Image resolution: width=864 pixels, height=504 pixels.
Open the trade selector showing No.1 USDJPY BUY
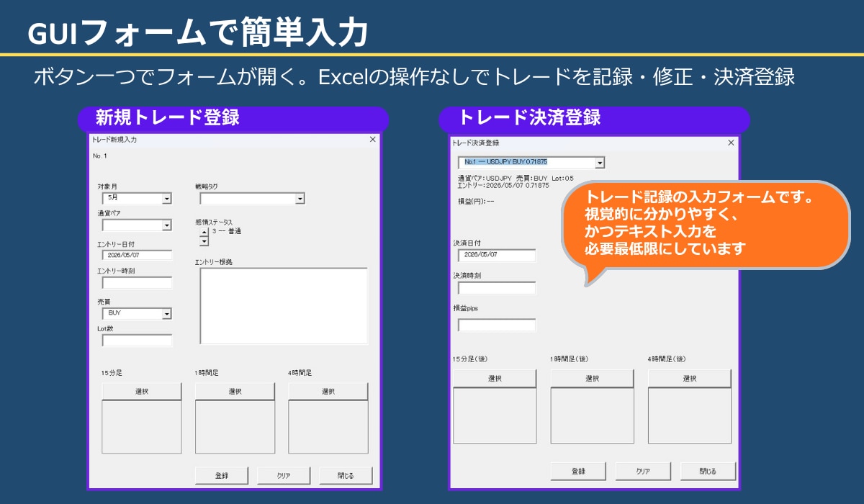531,163
